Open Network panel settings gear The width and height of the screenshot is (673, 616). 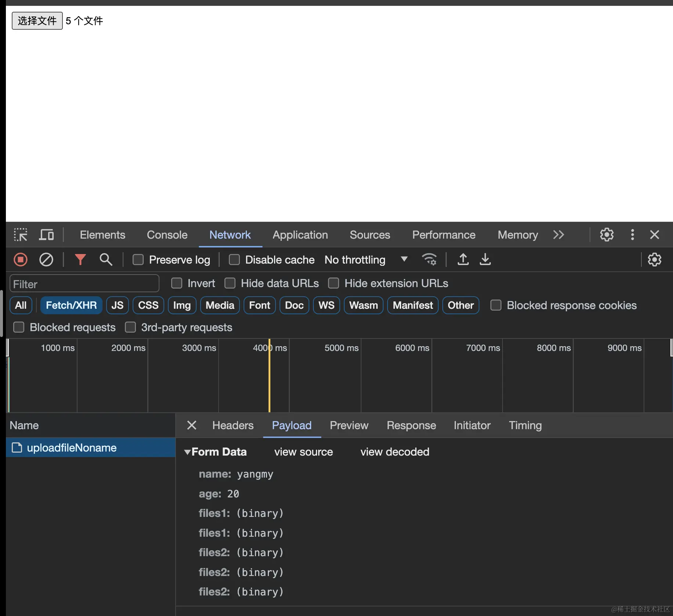655,260
